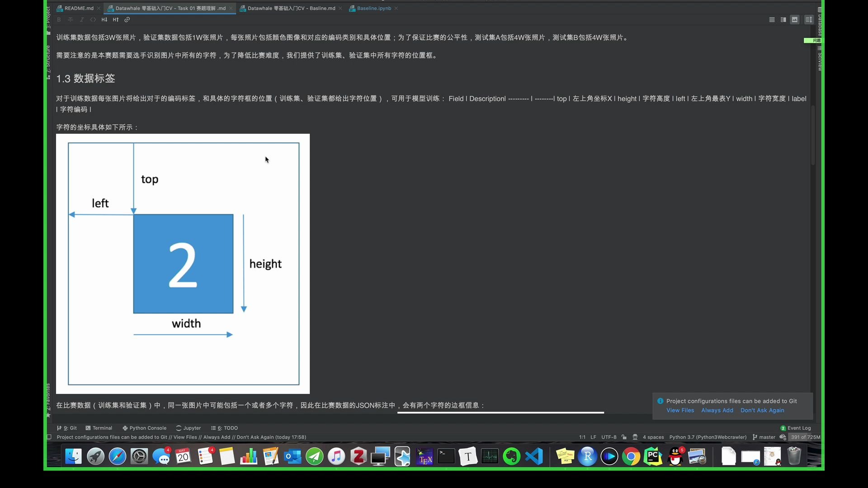The height and width of the screenshot is (488, 868).
Task: Open Terminal app from the dock
Action: tap(446, 456)
